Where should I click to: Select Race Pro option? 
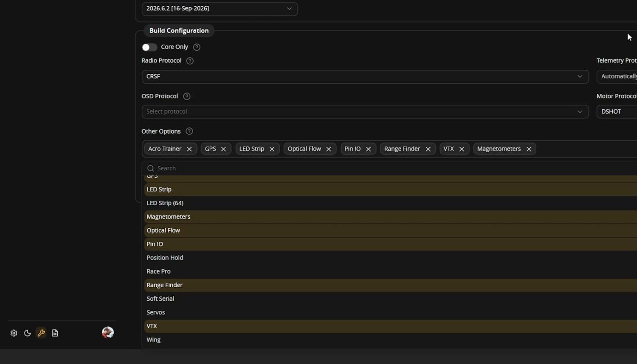click(x=391, y=272)
